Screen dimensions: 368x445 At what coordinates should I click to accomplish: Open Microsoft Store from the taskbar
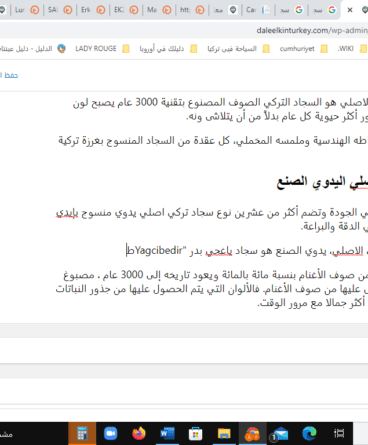(195, 434)
